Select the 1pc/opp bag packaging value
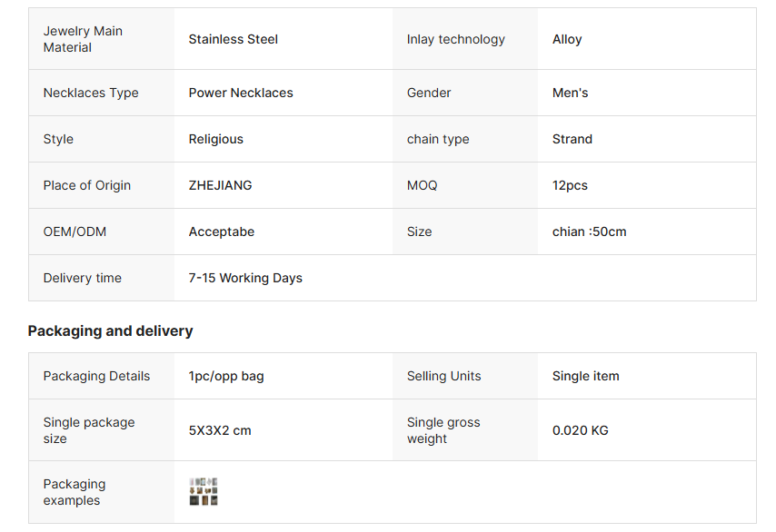 226,376
